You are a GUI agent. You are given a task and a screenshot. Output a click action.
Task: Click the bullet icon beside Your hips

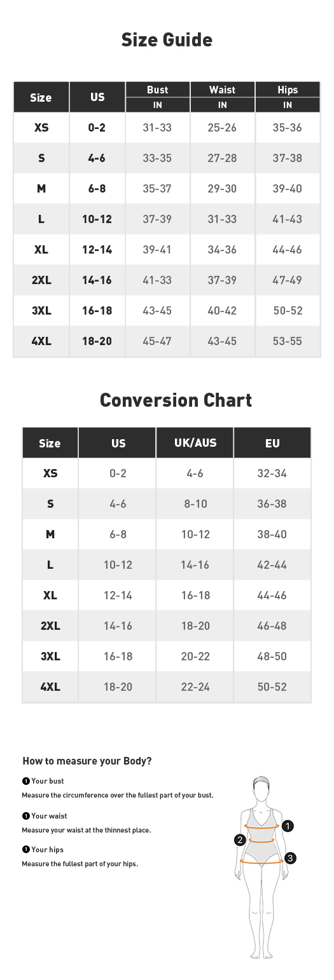click(x=25, y=850)
